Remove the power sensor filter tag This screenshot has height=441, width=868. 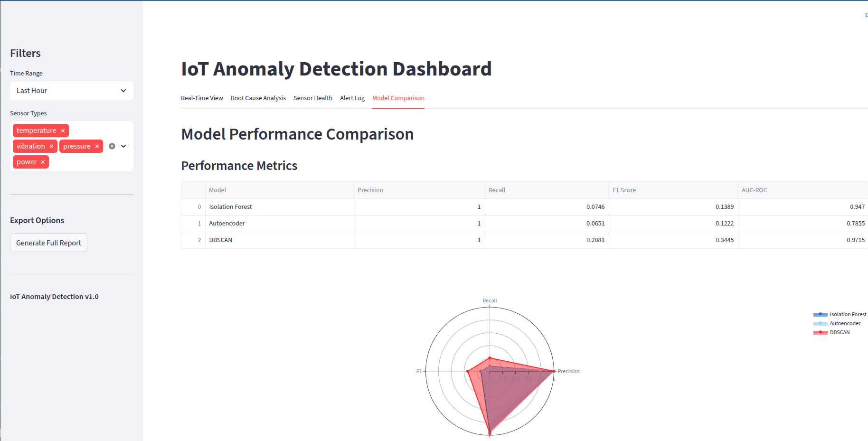[43, 161]
